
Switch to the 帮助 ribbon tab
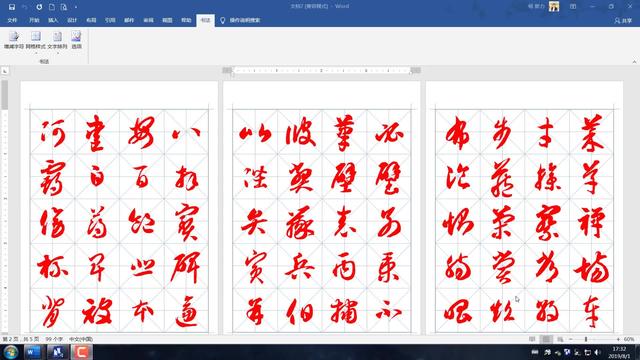[186, 20]
